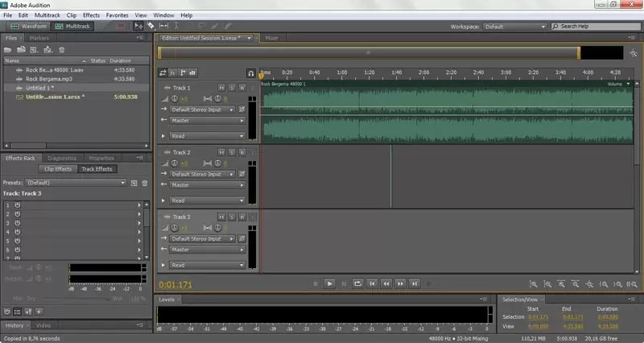
Task: Show the fx Effects track controls
Action: coord(173,72)
